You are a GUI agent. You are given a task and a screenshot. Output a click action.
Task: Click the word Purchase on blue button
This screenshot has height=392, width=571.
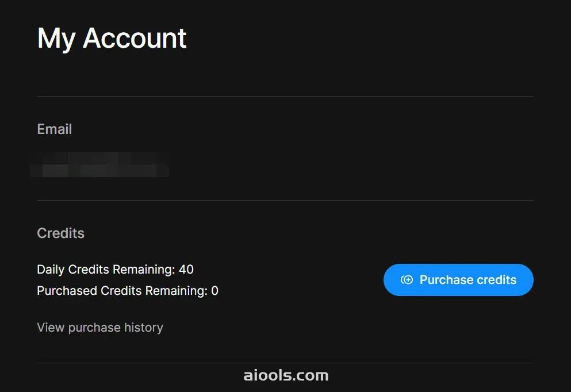point(445,280)
